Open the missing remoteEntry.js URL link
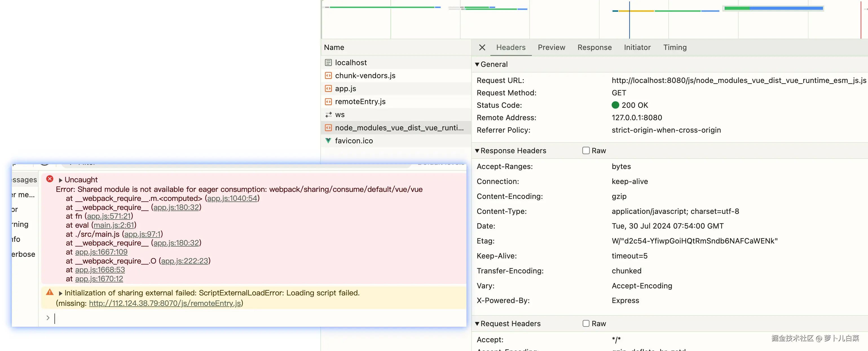 [165, 304]
